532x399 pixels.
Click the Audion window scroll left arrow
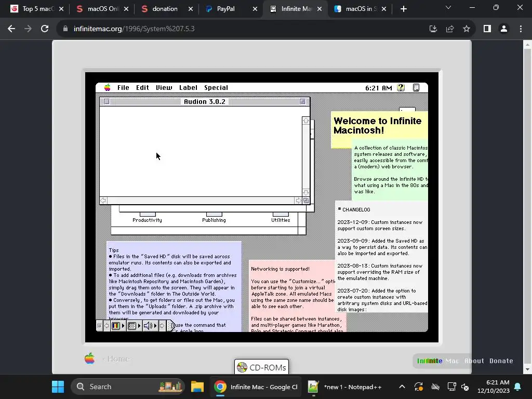coord(103,201)
